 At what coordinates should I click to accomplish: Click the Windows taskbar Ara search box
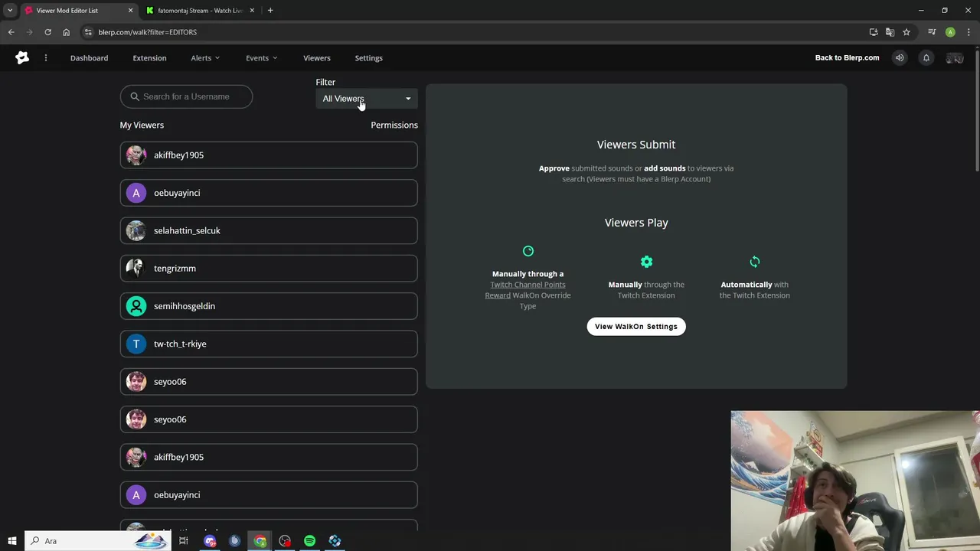point(97,541)
